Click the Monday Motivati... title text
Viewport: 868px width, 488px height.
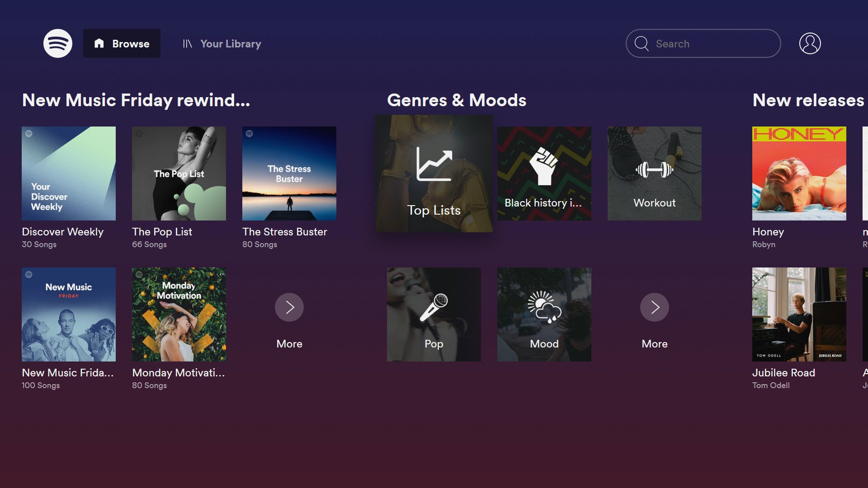pos(179,373)
